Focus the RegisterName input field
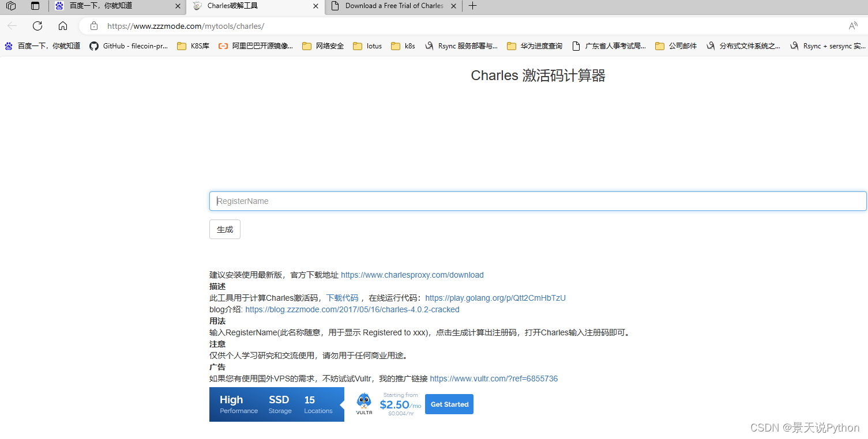The image size is (868, 439). (x=538, y=201)
